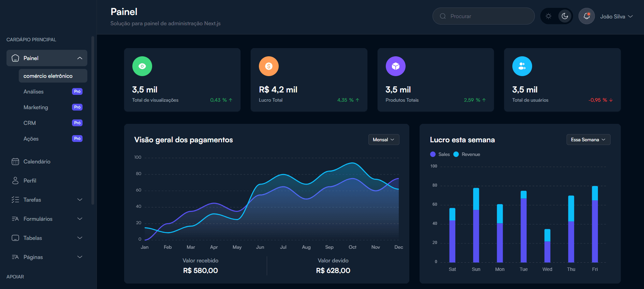Click the Lucro esta semana title
Viewport: 644px width, 289px height.
tap(462, 140)
